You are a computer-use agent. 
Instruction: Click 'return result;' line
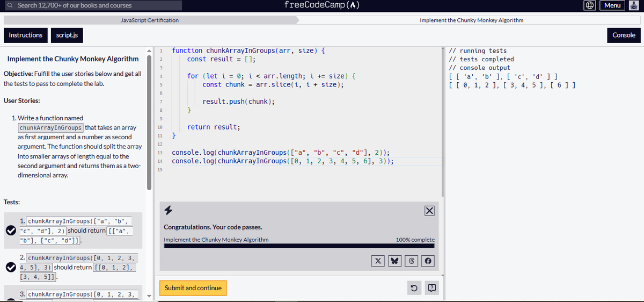coord(214,127)
